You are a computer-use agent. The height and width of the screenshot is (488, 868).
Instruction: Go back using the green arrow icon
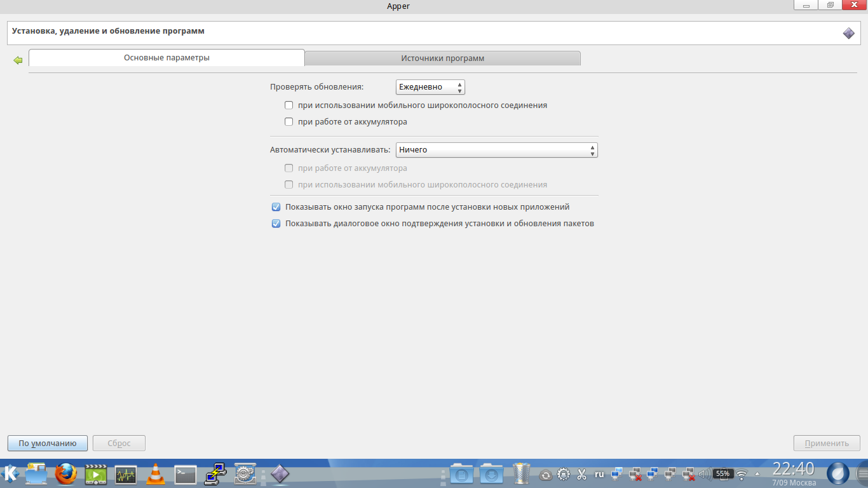click(x=18, y=60)
